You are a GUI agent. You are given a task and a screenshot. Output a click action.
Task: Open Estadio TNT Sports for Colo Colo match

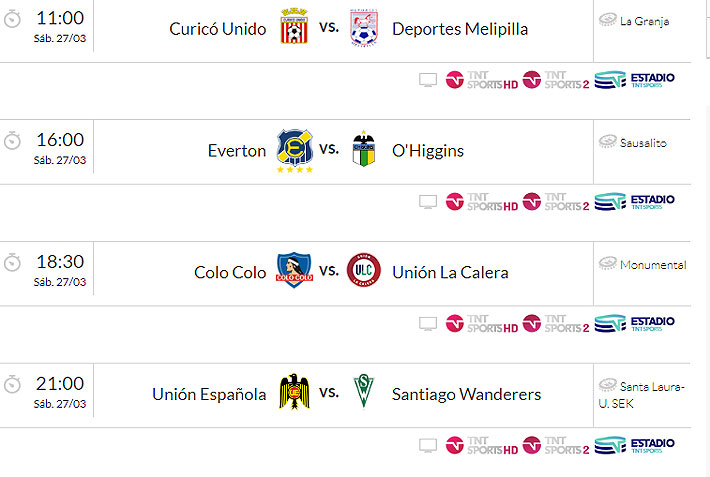click(635, 323)
